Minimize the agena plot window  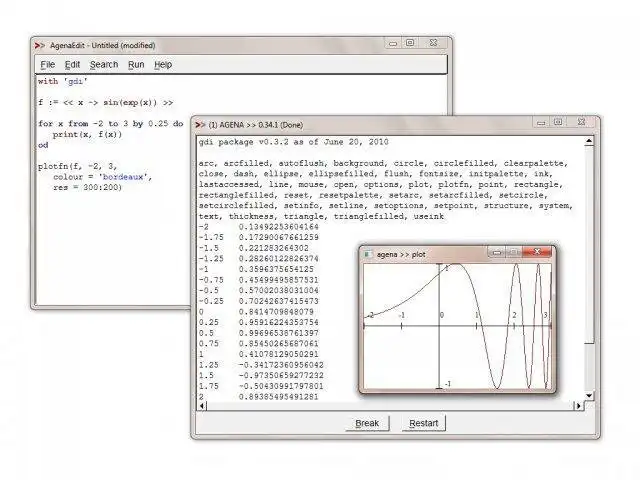(496, 252)
